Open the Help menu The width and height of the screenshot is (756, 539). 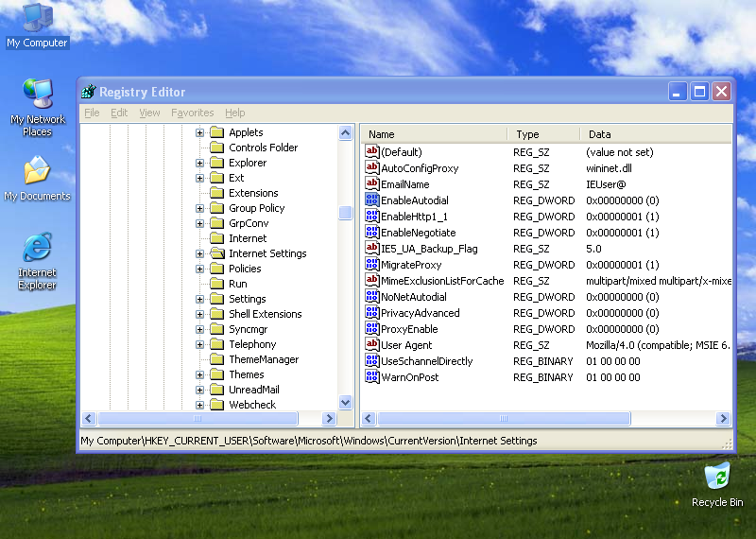click(234, 113)
